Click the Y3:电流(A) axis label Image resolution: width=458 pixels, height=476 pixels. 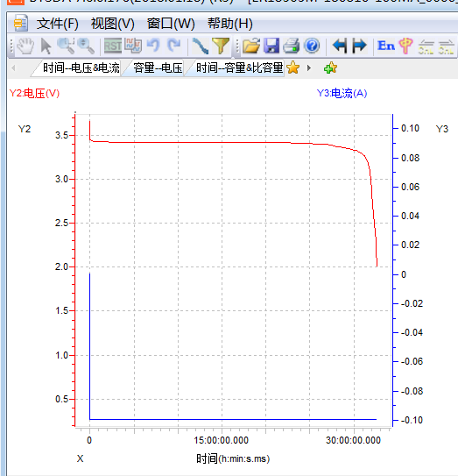[x=342, y=93]
